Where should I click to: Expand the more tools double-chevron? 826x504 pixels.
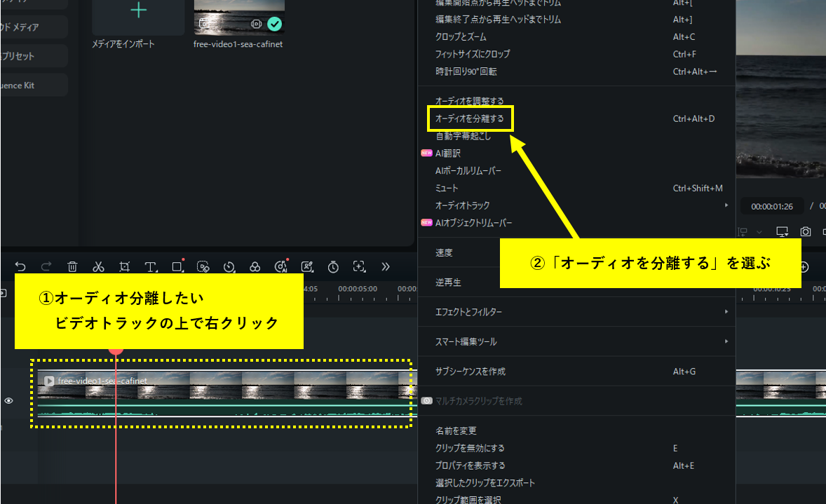tap(385, 266)
